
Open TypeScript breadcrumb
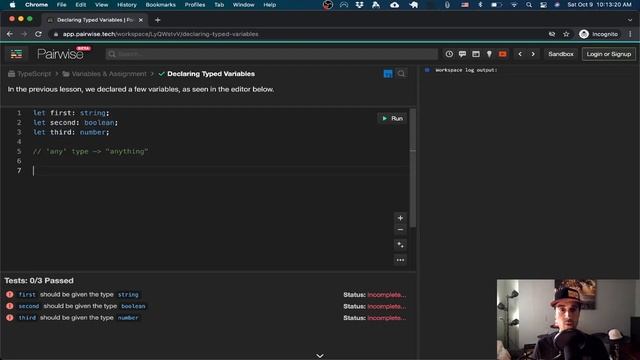tap(30, 74)
